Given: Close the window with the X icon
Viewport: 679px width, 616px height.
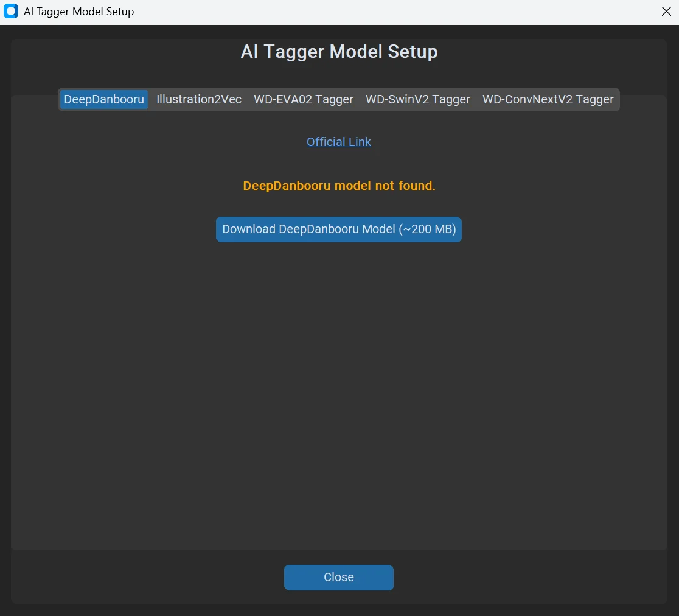Looking at the screenshot, I should 666,12.
